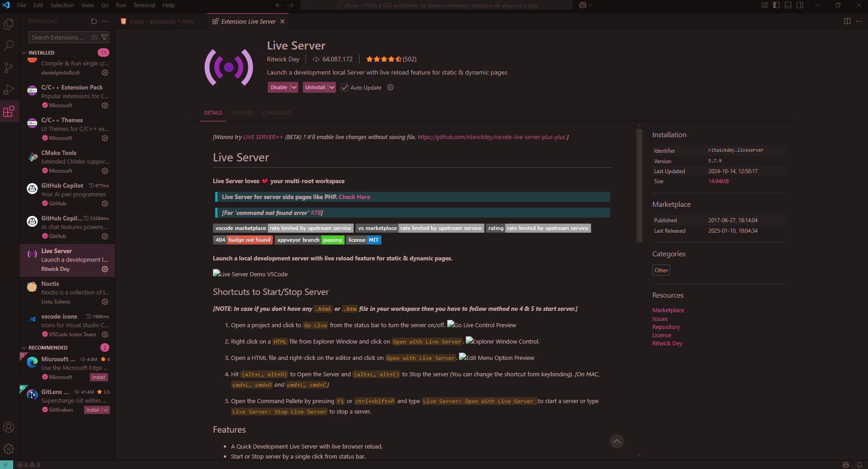
Task: Open the Source Control view
Action: click(9, 68)
